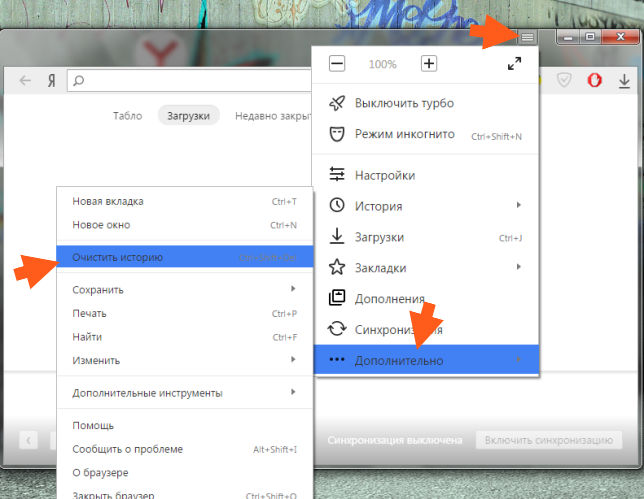The width and height of the screenshot is (644, 499).
Task: Click the shield protect icon in the toolbar
Action: coord(563,81)
